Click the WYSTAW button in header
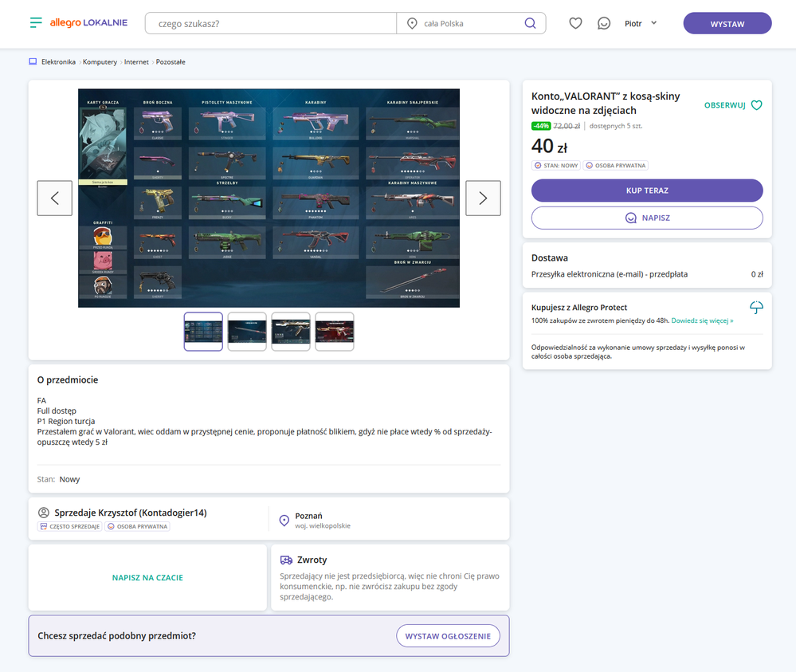Screen dimensions: 796x672 (727, 23)
